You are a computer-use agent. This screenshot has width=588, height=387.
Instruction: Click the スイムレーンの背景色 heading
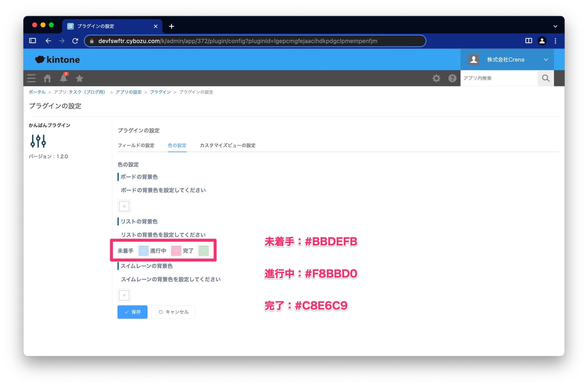[147, 266]
